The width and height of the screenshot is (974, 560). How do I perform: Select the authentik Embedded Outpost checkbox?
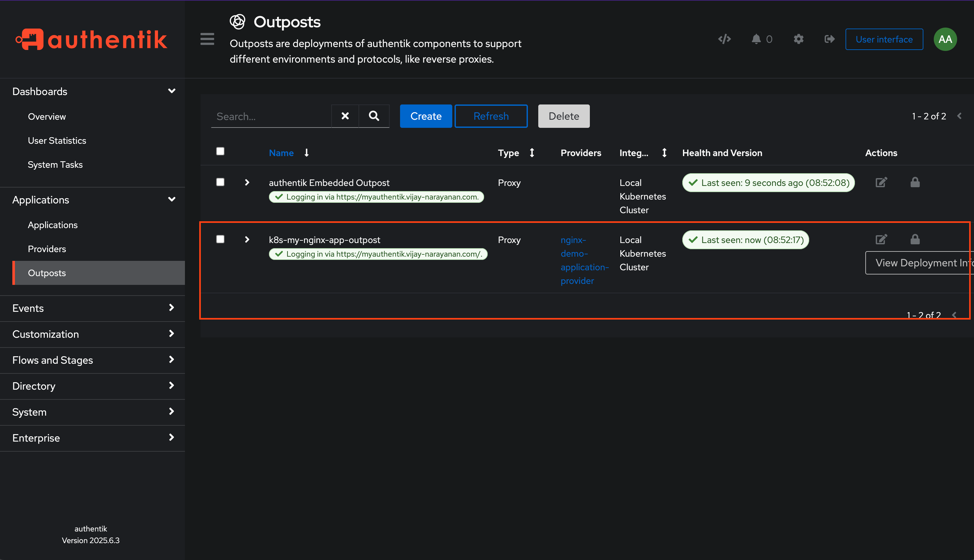click(x=220, y=182)
